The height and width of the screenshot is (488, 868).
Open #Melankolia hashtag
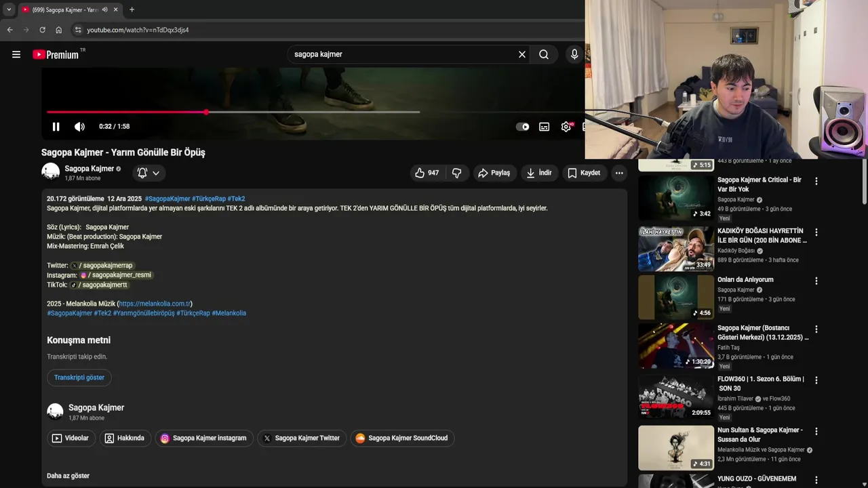pyautogui.click(x=229, y=313)
